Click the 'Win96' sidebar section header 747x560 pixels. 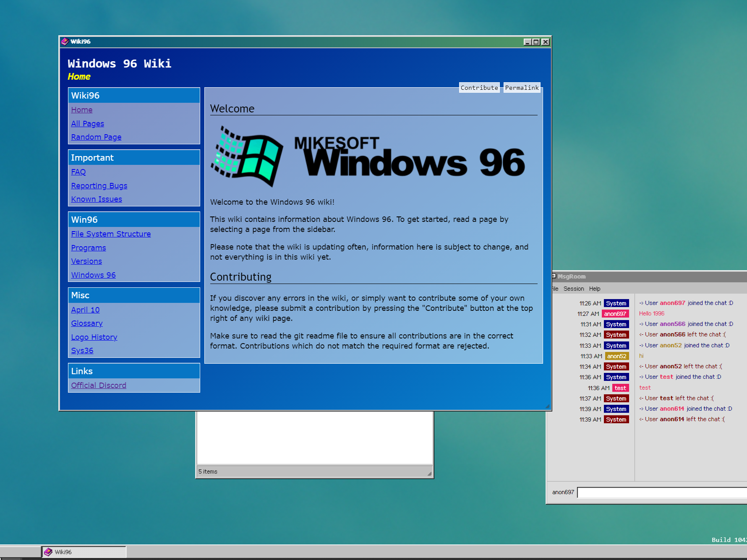click(x=134, y=220)
